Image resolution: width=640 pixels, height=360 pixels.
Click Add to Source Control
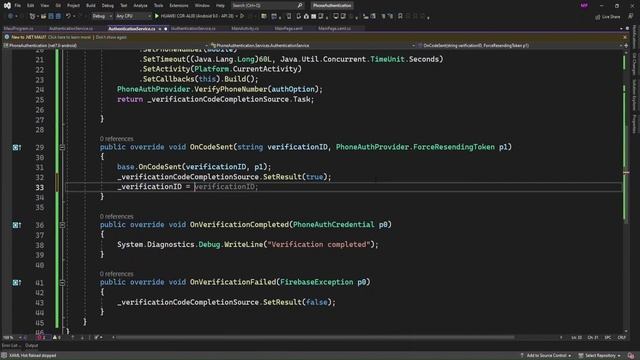coord(546,356)
